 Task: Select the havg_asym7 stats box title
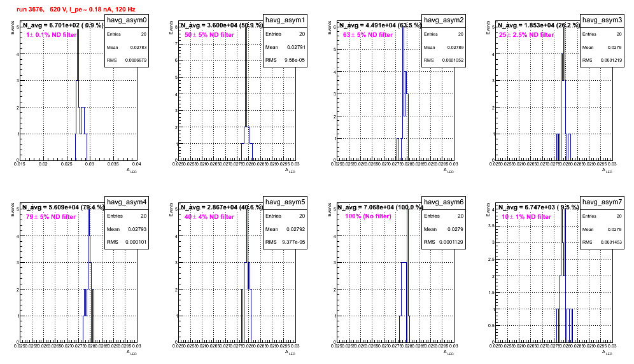click(602, 202)
